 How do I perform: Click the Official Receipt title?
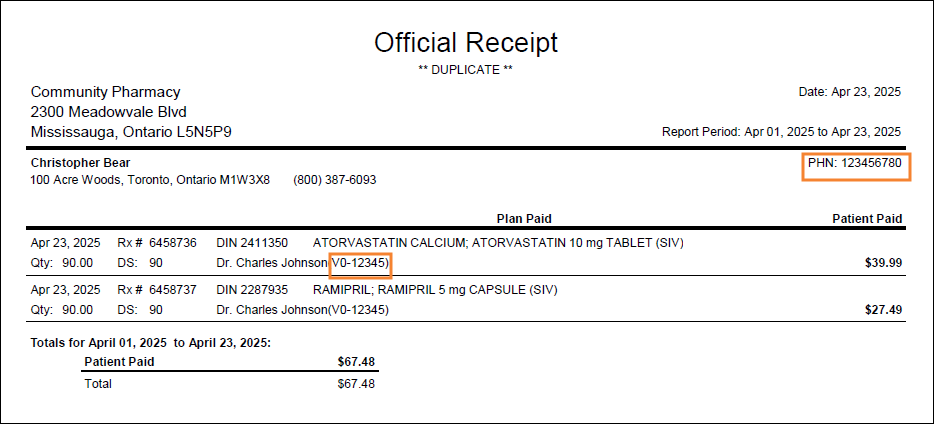click(466, 43)
